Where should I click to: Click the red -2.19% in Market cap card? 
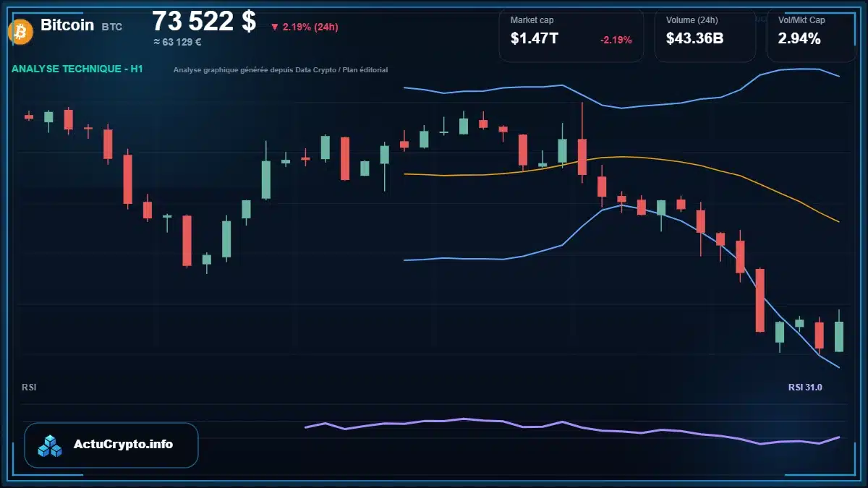click(x=616, y=40)
